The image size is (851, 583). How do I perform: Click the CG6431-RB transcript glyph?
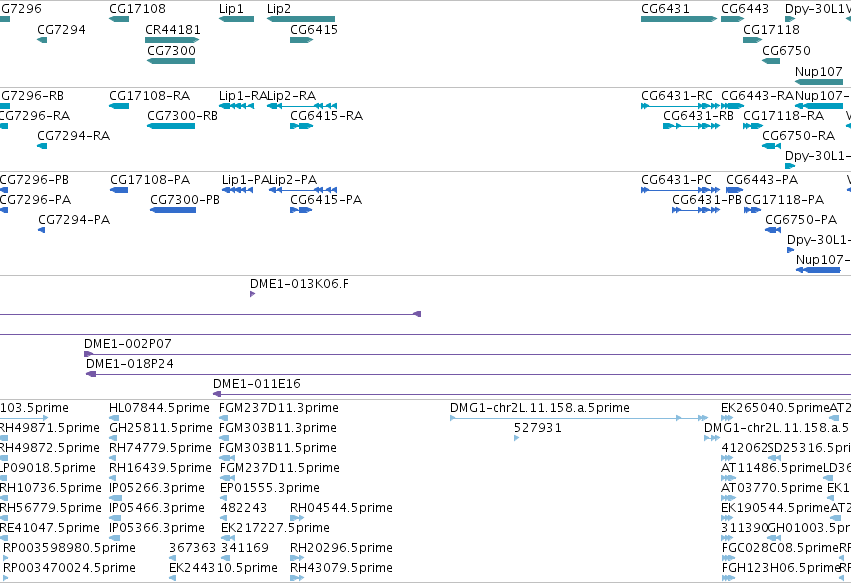(x=691, y=126)
